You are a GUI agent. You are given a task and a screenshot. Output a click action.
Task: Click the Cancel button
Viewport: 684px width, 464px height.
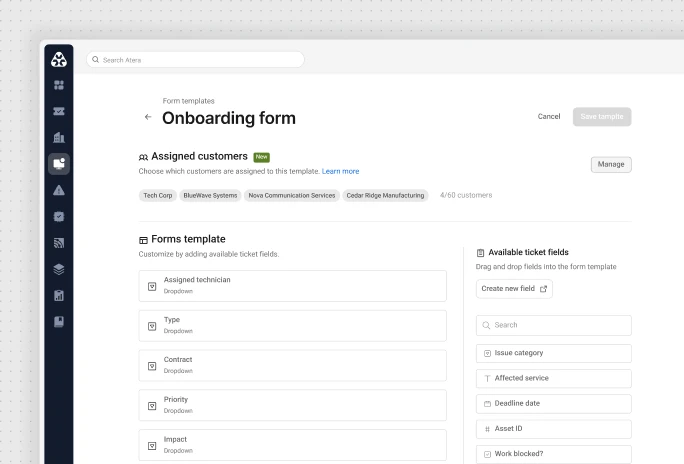point(549,116)
